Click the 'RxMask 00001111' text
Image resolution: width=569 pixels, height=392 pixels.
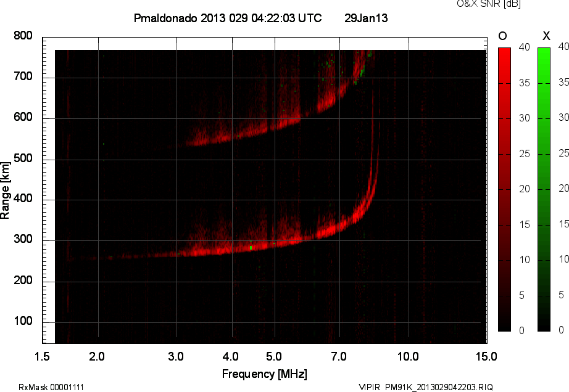(x=51, y=387)
